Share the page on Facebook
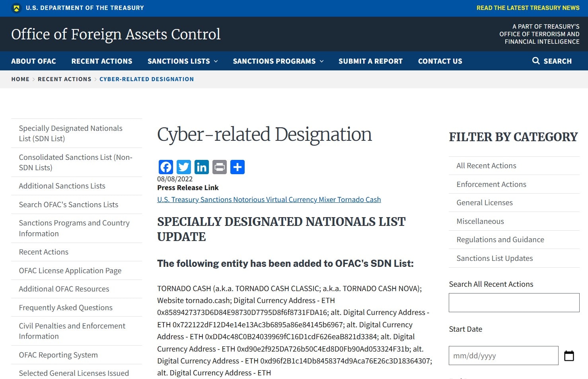 [166, 167]
